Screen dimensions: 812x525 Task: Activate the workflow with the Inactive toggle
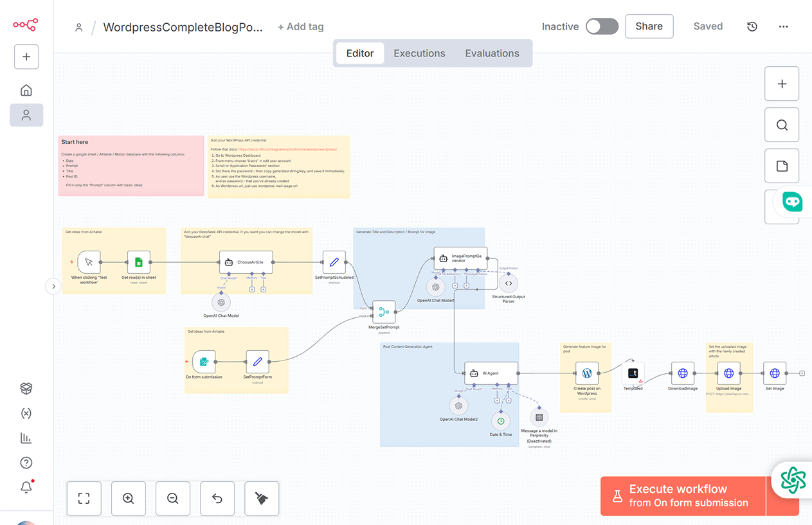(x=601, y=26)
